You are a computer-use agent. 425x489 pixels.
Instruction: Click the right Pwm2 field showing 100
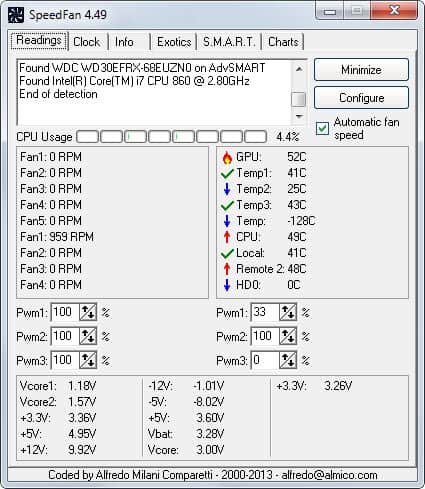pyautogui.click(x=265, y=336)
